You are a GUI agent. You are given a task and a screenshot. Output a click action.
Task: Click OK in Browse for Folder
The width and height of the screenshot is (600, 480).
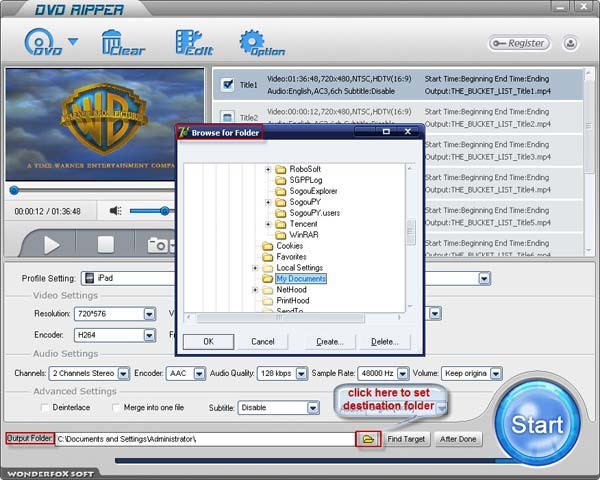[209, 341]
